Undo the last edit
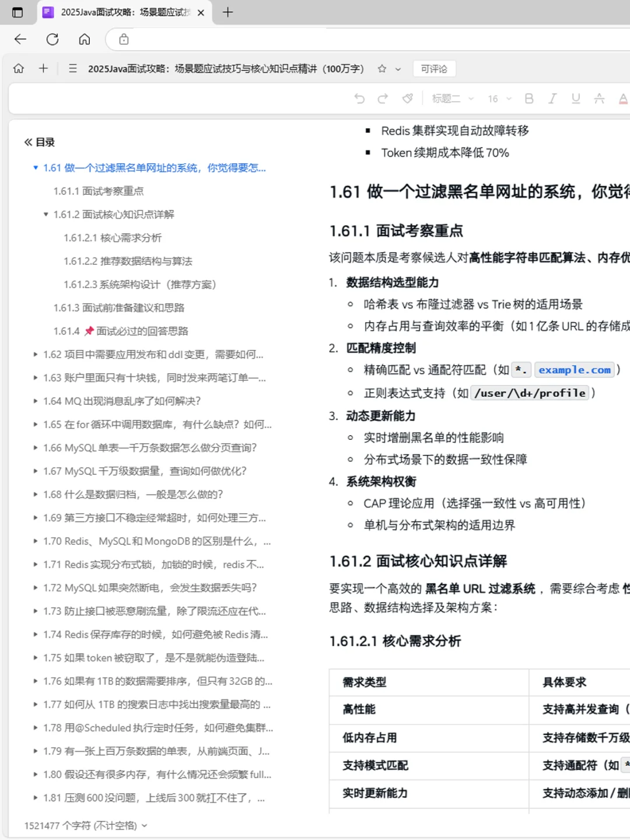Viewport: 630px width, 840px height. 359,99
